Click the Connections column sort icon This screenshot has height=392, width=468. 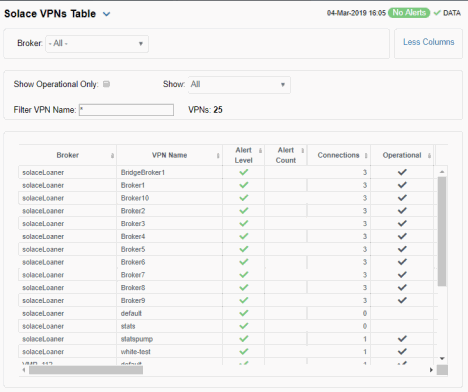[x=366, y=156]
